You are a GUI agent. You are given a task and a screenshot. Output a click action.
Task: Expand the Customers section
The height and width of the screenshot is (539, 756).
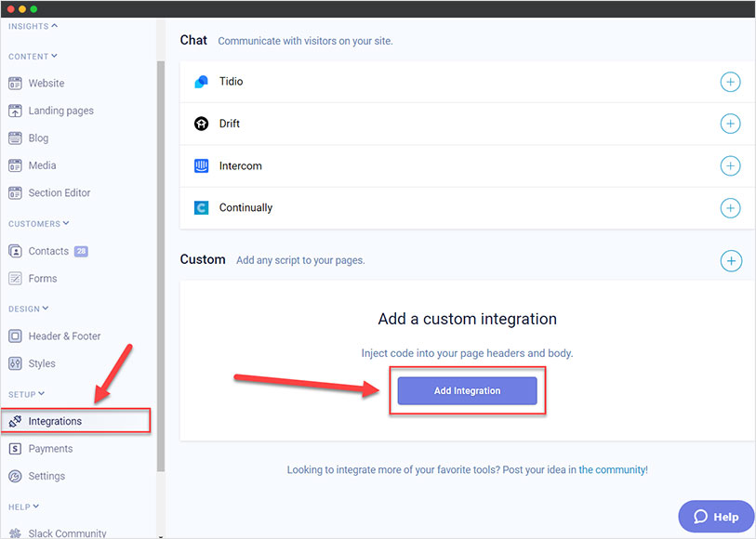coord(64,223)
